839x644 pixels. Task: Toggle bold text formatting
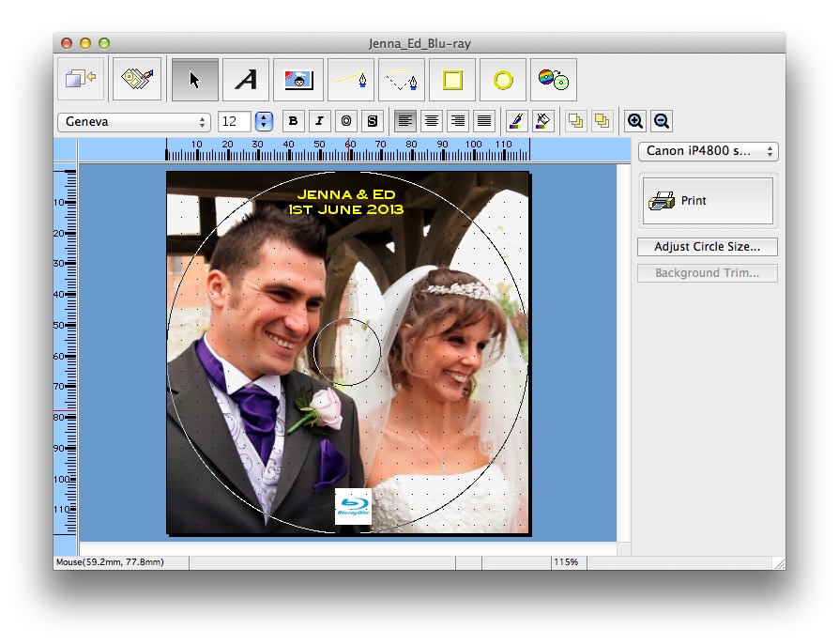[294, 121]
